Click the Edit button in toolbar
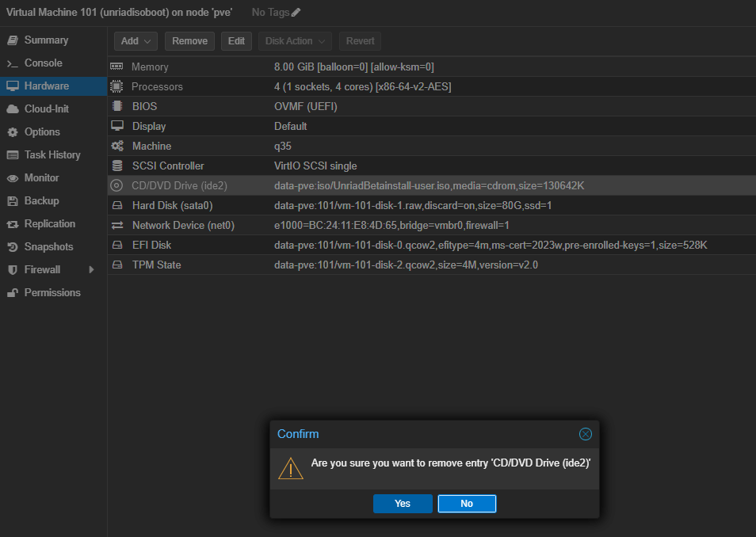 tap(236, 41)
